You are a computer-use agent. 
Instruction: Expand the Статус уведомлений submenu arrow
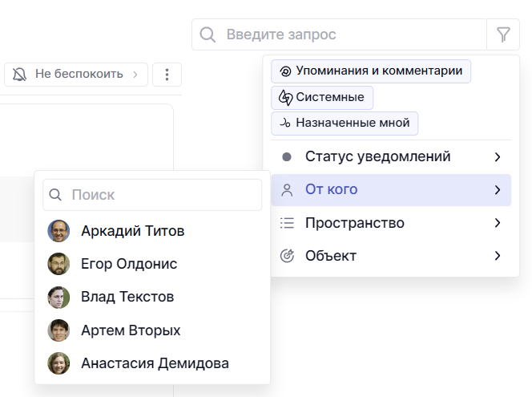point(498,157)
